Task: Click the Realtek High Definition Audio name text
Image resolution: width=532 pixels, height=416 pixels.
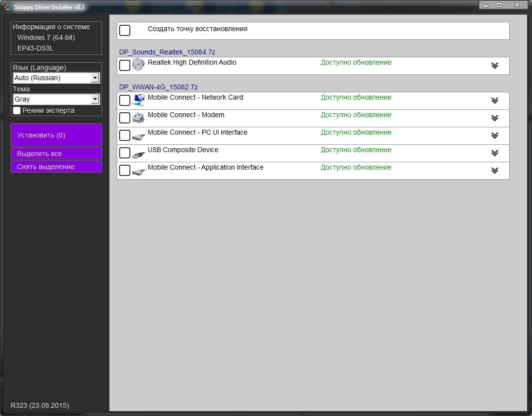Action: (x=192, y=62)
